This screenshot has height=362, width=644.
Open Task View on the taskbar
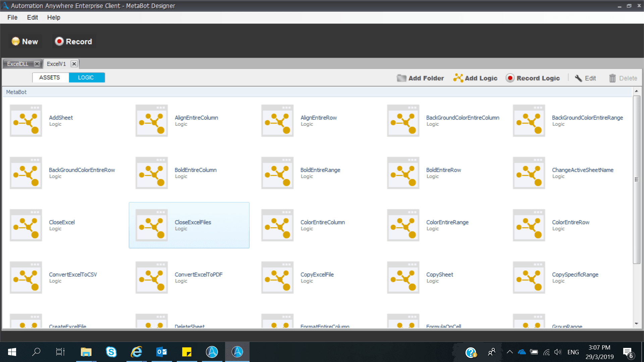click(x=60, y=352)
